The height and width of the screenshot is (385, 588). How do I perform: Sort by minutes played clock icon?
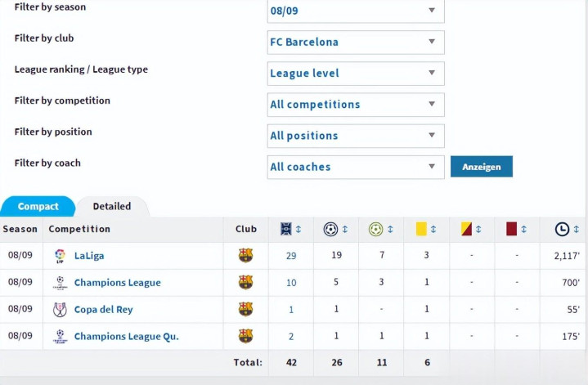(x=562, y=230)
